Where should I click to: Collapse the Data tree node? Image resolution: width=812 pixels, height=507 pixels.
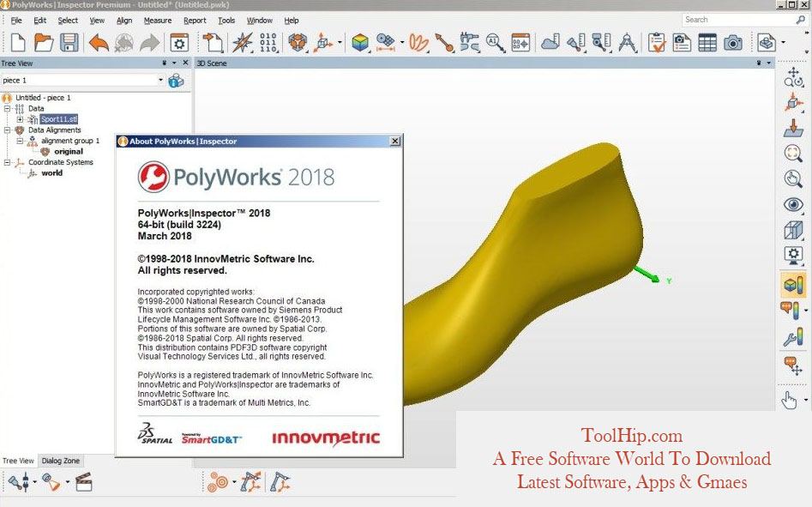tap(7, 108)
